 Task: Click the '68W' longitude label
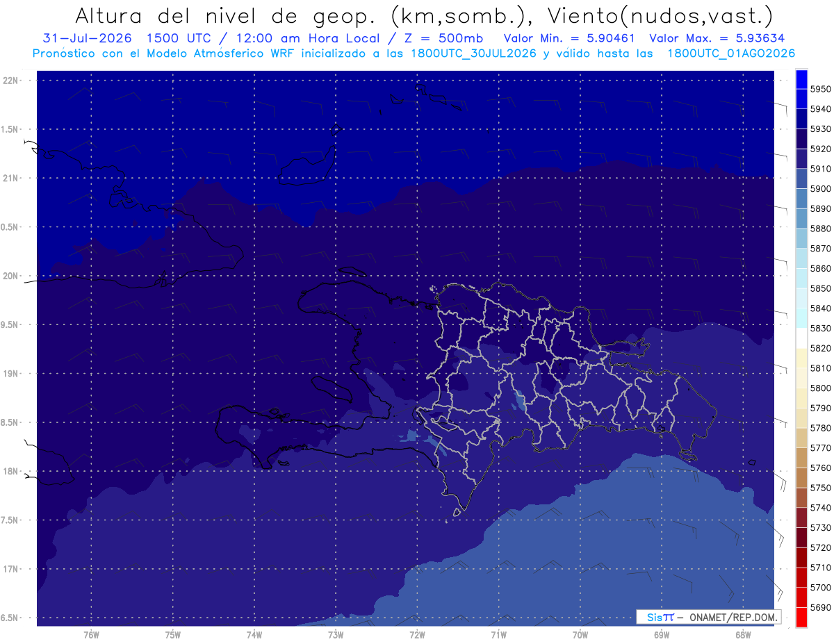click(x=743, y=634)
